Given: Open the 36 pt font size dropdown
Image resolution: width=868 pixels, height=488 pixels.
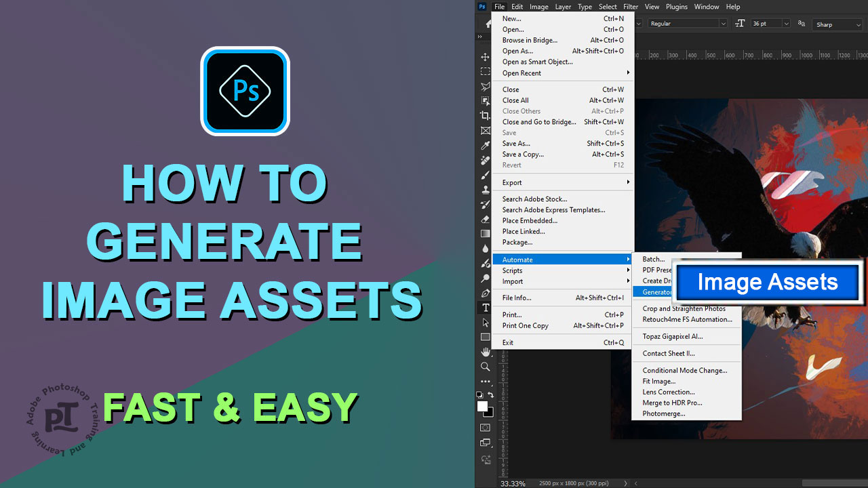Looking at the screenshot, I should [x=770, y=23].
